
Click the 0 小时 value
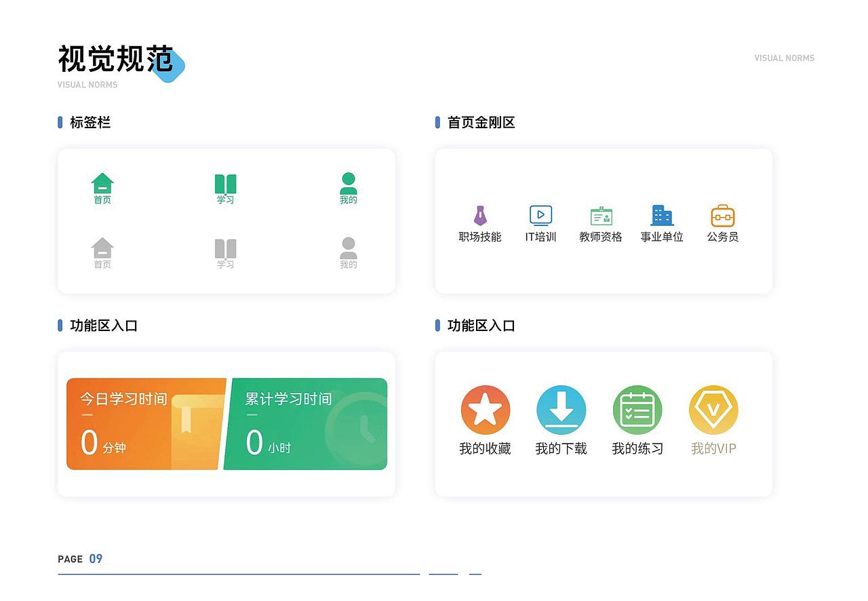268,443
